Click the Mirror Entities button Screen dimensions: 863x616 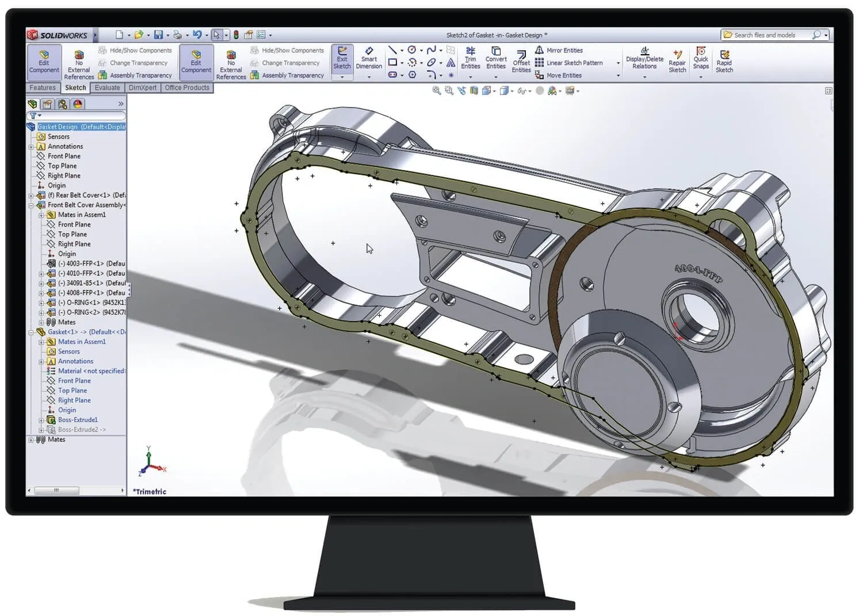click(x=559, y=51)
